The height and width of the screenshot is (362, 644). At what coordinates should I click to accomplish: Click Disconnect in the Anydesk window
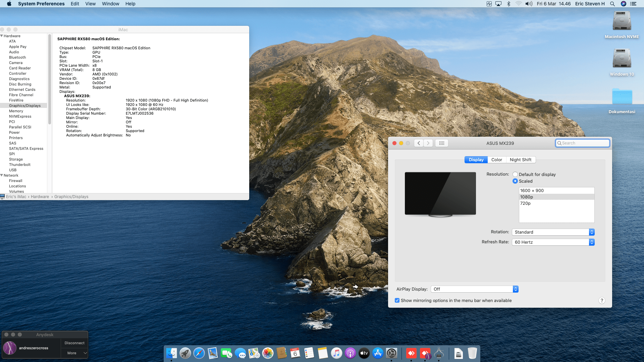click(74, 343)
